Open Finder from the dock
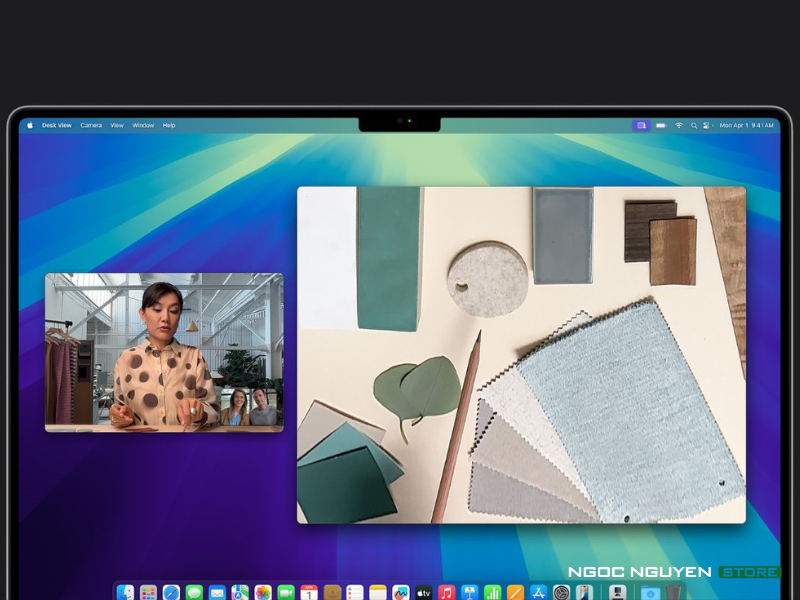Screen dimensions: 800x600 125,593
